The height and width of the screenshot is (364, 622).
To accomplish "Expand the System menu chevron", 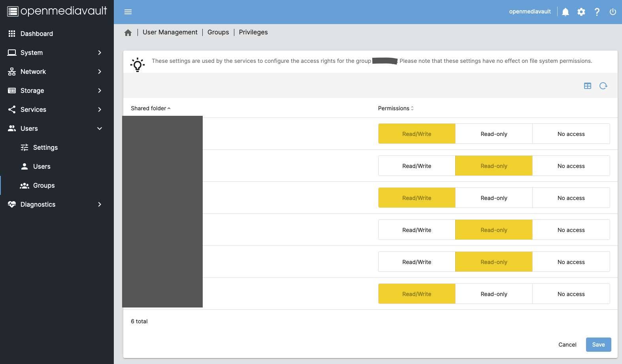I will click(x=100, y=53).
